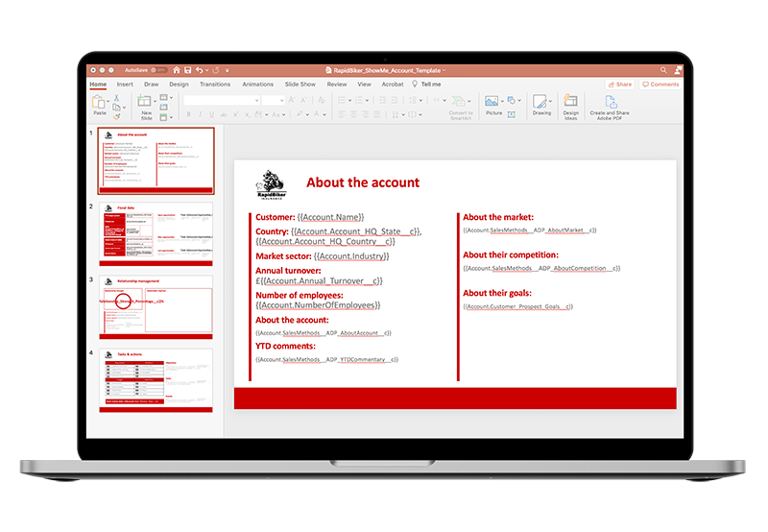Click the Paste clipboard icon

(98, 102)
